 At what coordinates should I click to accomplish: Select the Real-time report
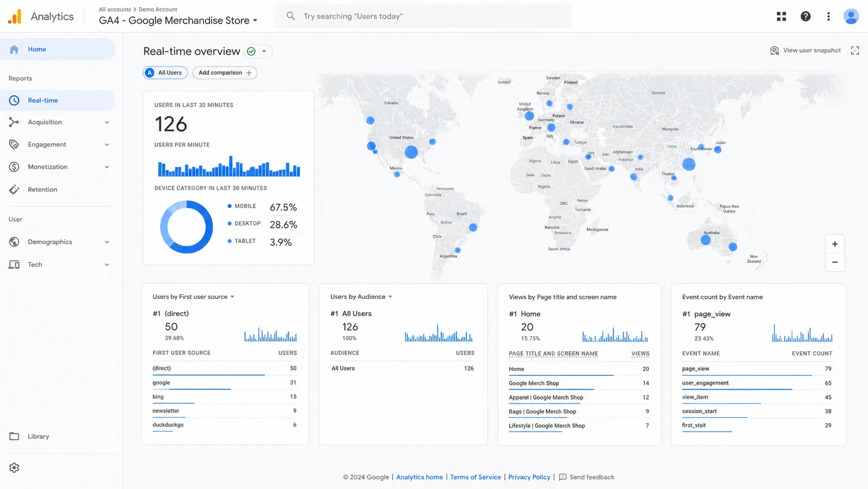point(58,100)
